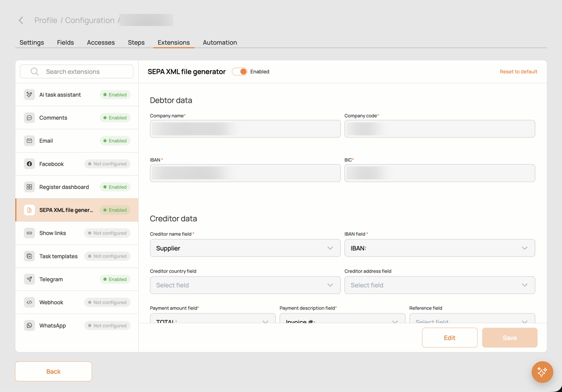
Task: Click the Enabled badge on Email row
Action: (115, 141)
